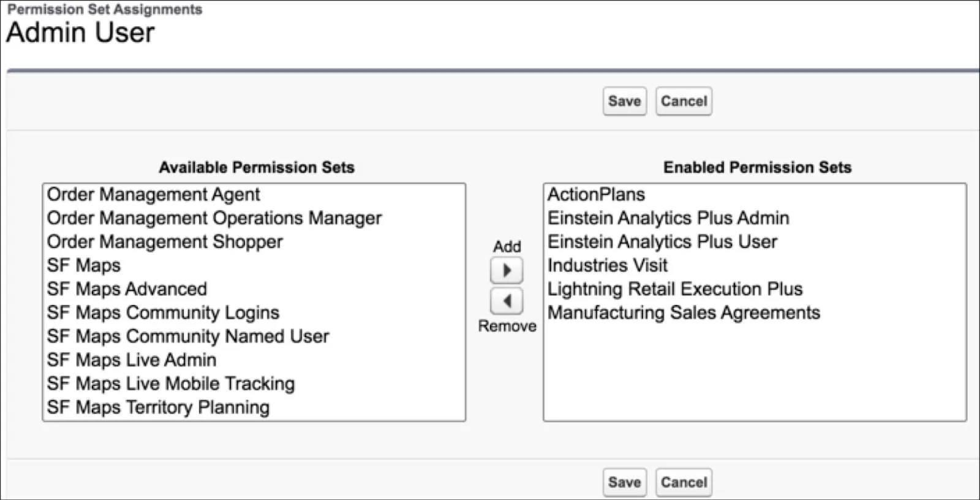This screenshot has width=980, height=500.
Task: Click the bottom Cancel button
Action: pos(683,482)
